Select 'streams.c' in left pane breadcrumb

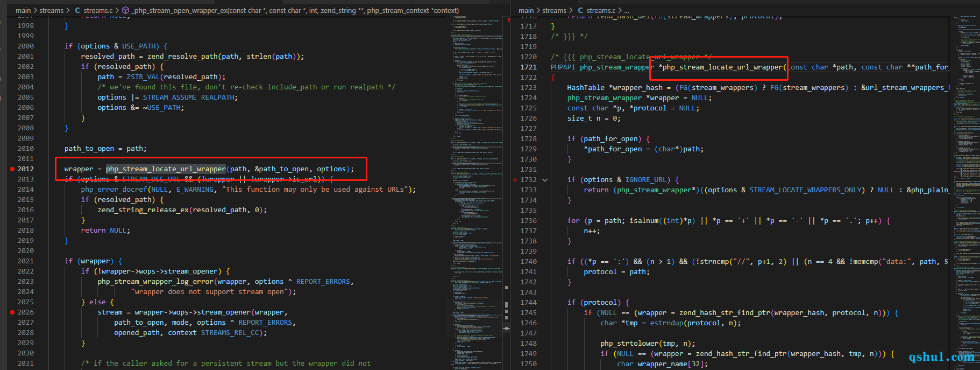coord(98,10)
